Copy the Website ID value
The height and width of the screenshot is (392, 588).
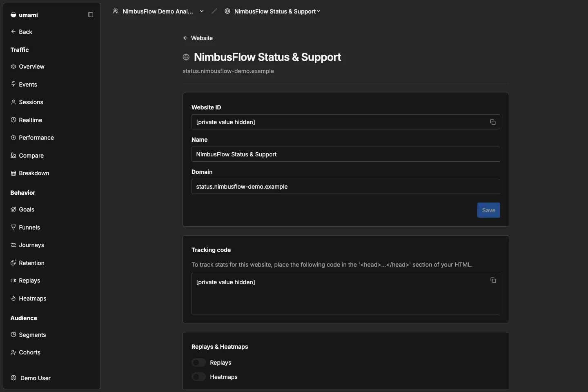point(493,122)
